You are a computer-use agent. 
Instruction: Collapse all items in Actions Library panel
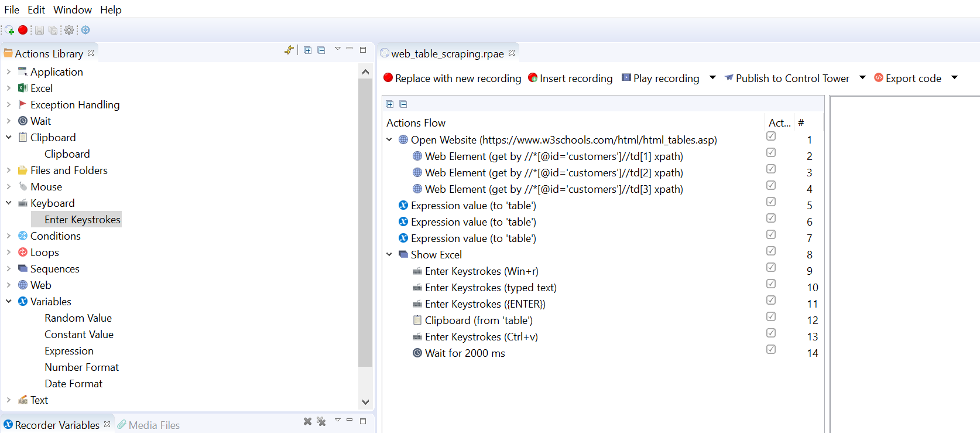click(321, 50)
